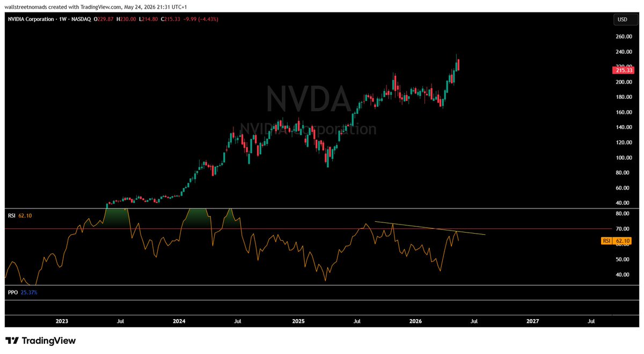
Task: Click the TradingView logo at the bottom
Action: [40, 341]
